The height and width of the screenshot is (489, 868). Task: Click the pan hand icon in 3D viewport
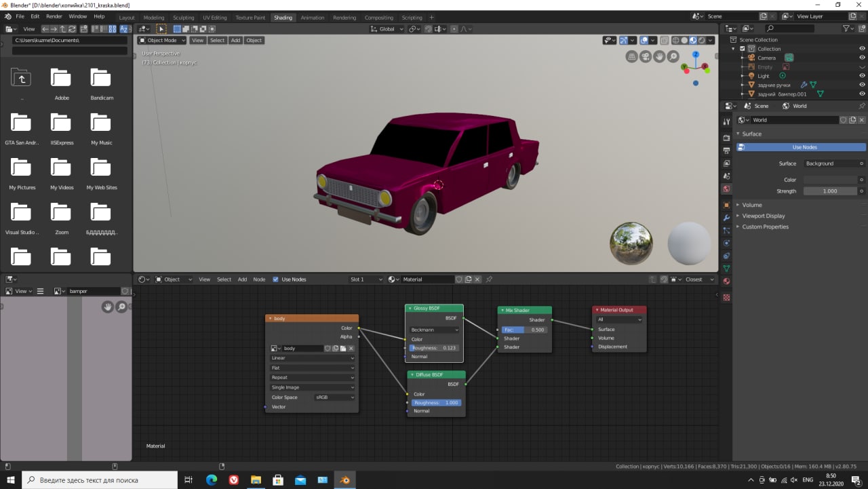[x=659, y=57]
